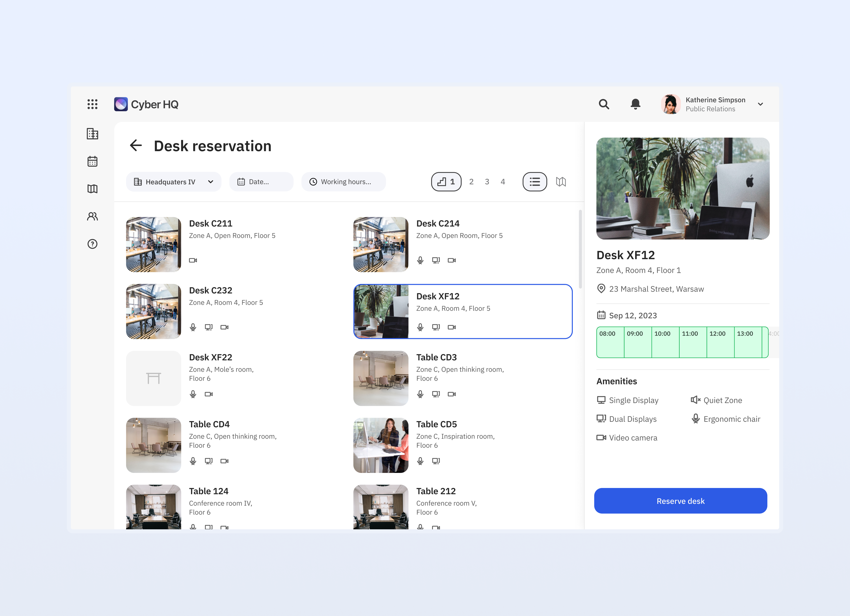Screen dimensions: 850x616
Task: Click the Dual Displays amenity
Action: pos(627,419)
